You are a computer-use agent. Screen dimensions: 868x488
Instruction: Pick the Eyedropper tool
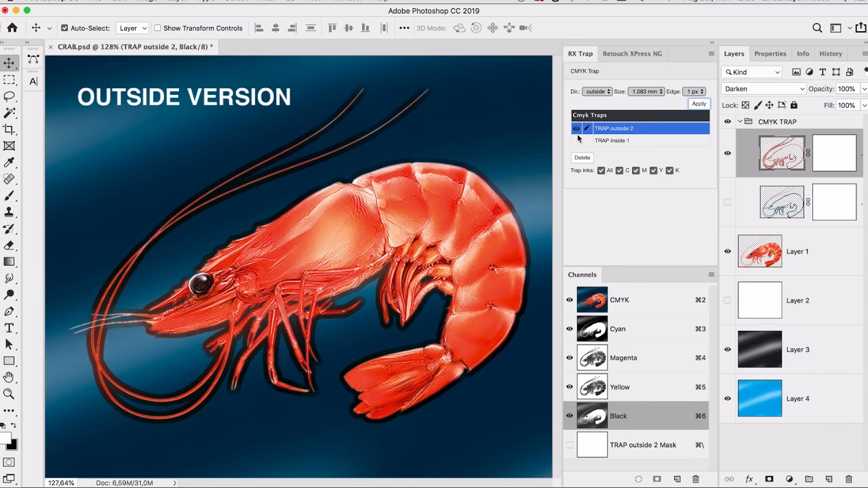[9, 162]
